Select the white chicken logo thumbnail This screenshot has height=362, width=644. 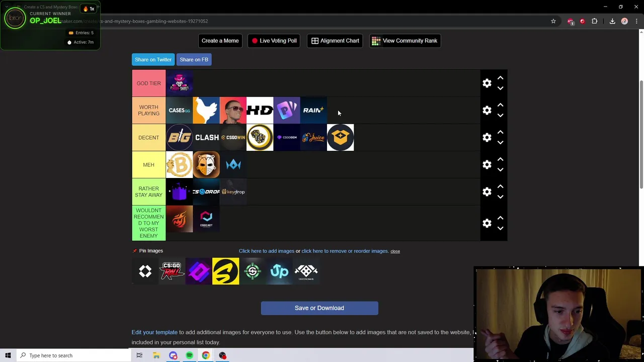pyautogui.click(x=206, y=110)
